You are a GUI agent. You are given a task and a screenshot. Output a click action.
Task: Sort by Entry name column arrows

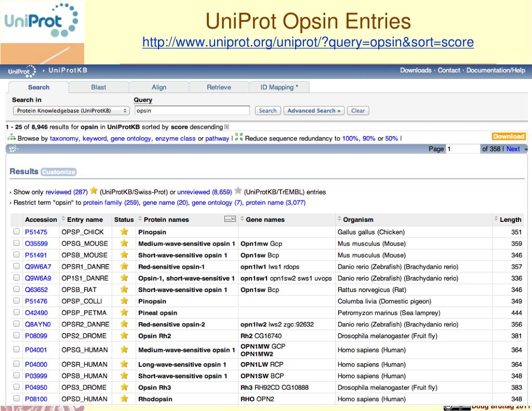63,219
